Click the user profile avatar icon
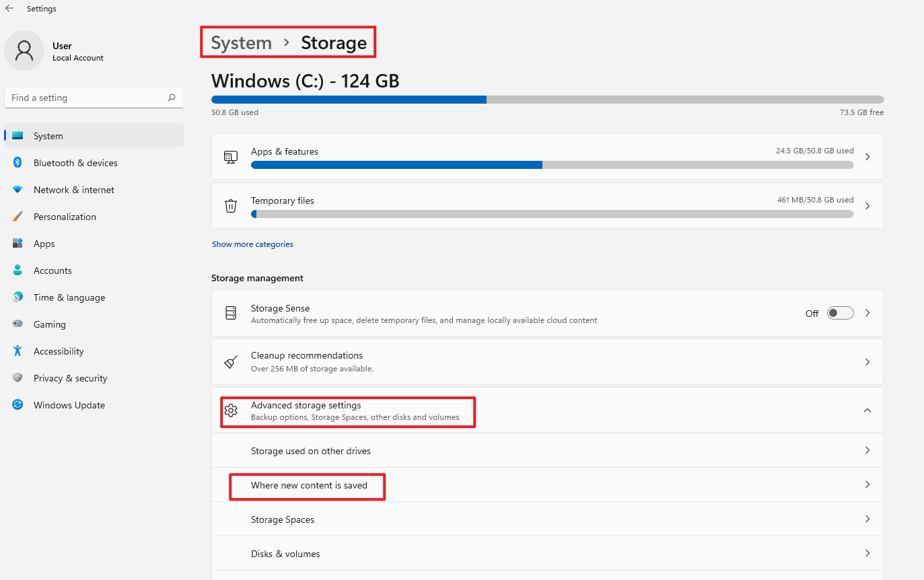The image size is (924, 580). click(24, 50)
